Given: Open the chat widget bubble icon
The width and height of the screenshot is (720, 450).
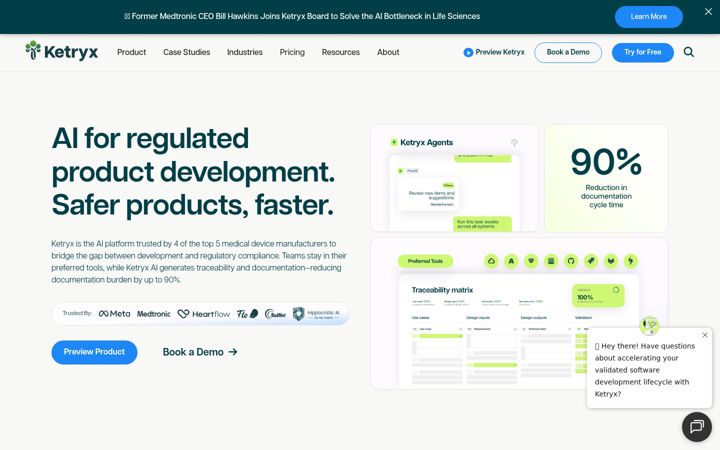Looking at the screenshot, I should (x=697, y=427).
